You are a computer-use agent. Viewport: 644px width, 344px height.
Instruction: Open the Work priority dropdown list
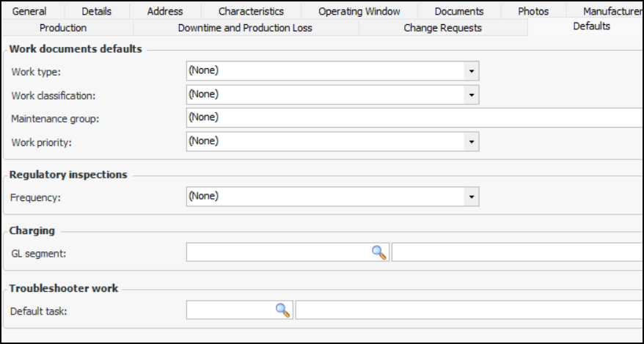(x=471, y=142)
